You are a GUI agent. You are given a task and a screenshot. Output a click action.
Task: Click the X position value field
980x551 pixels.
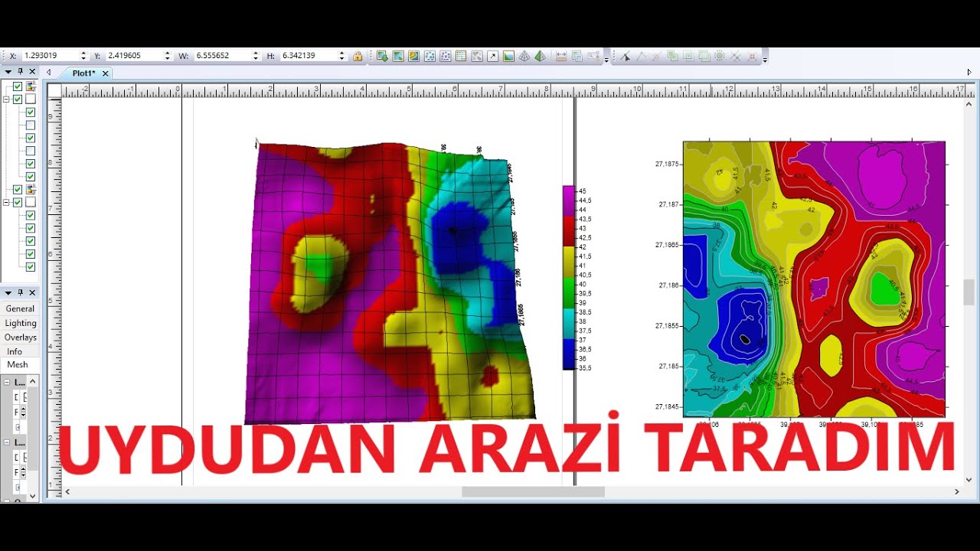[x=51, y=56]
